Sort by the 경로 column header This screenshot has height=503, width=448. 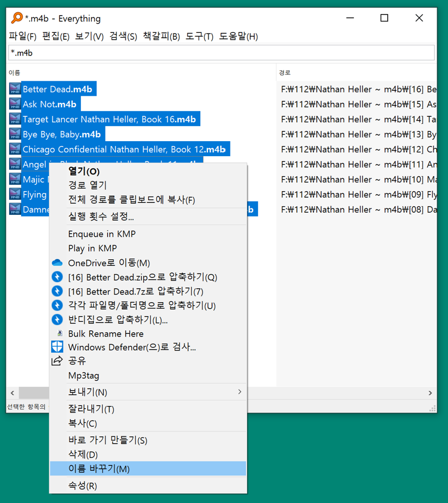pyautogui.click(x=356, y=73)
